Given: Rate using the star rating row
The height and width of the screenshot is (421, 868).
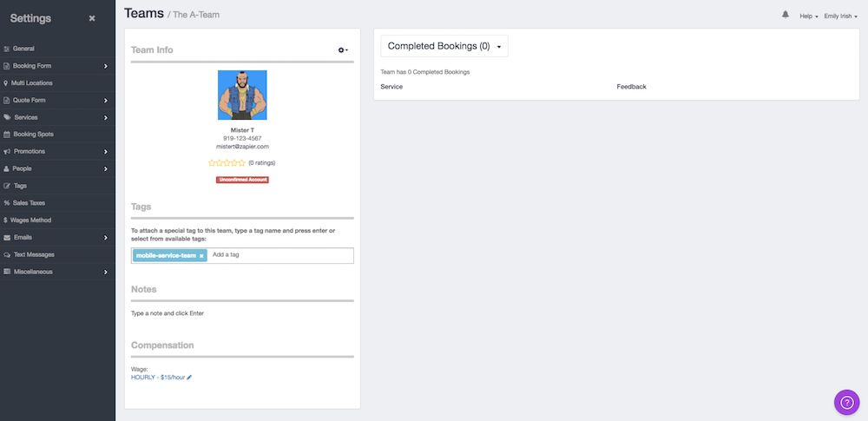Looking at the screenshot, I should (227, 163).
